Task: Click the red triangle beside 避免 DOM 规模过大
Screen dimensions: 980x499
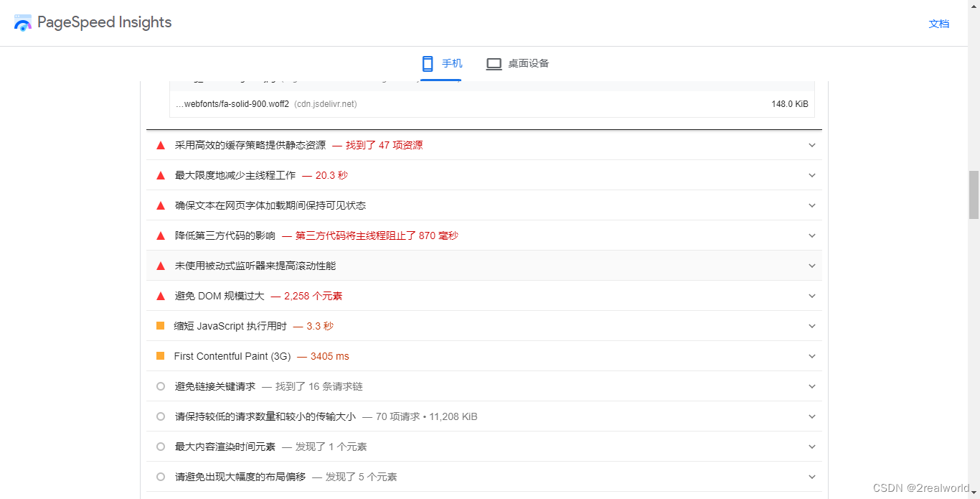Action: pos(160,295)
